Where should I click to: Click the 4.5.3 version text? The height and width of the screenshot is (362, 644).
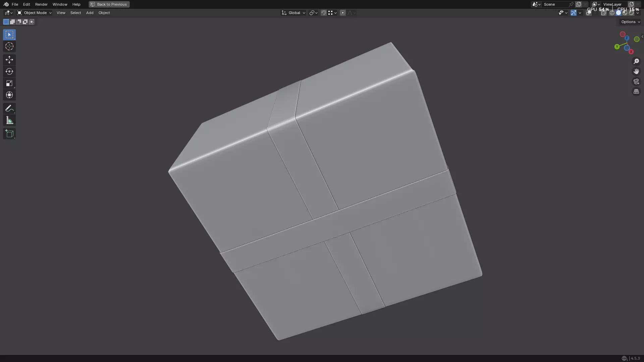click(x=635, y=358)
